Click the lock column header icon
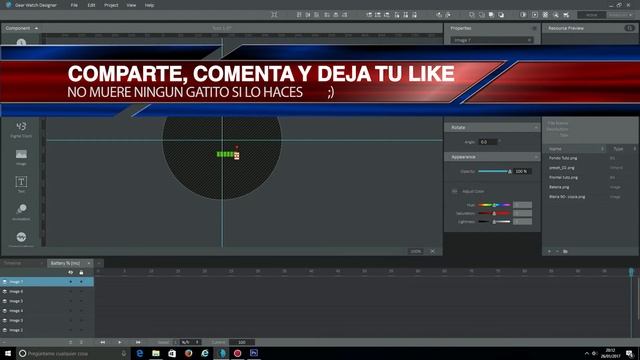This screenshot has height=360, width=640. pyautogui.click(x=81, y=272)
